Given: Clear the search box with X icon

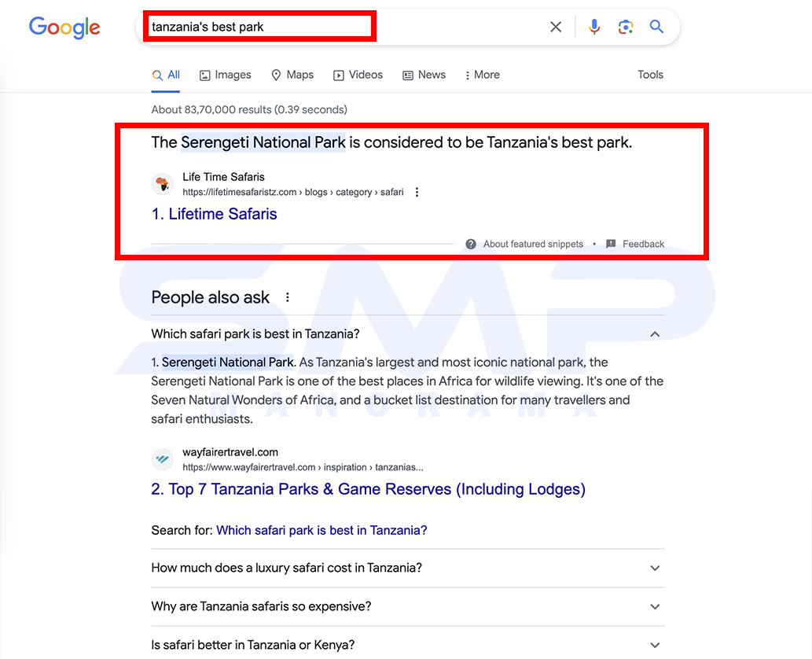Looking at the screenshot, I should point(556,27).
